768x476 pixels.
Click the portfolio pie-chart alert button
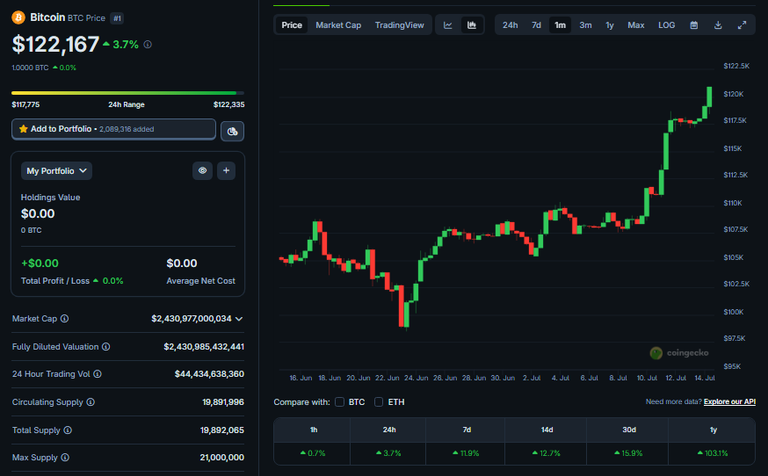(x=232, y=131)
